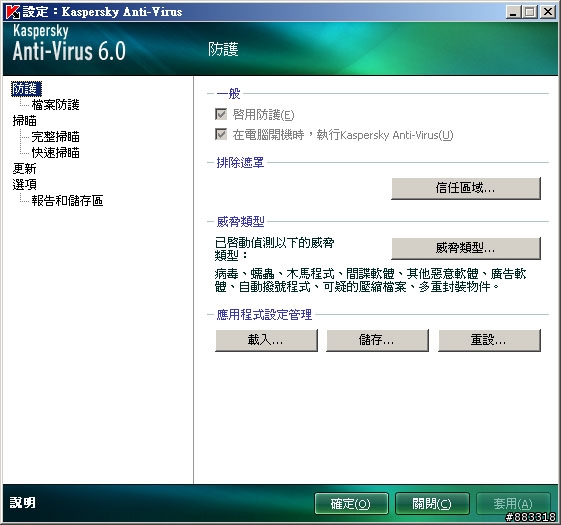Select 更新 in the left tree
Image resolution: width=561 pixels, height=525 pixels.
25,169
